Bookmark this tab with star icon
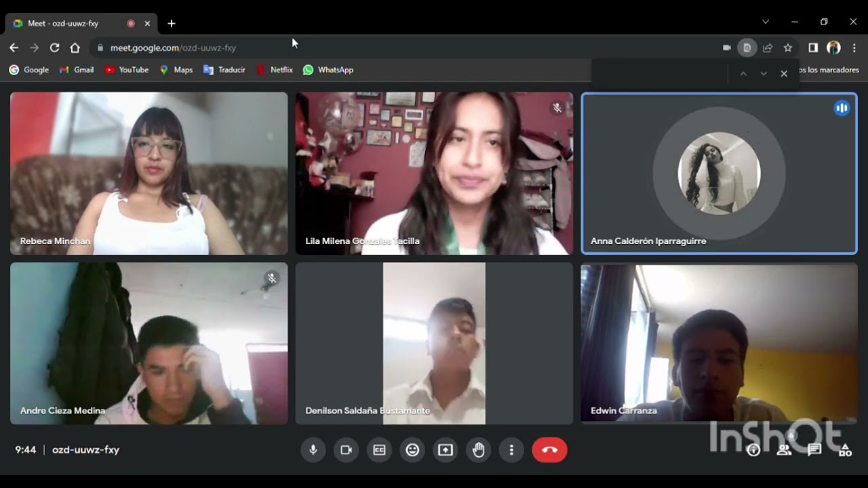The image size is (868, 488). coord(788,47)
